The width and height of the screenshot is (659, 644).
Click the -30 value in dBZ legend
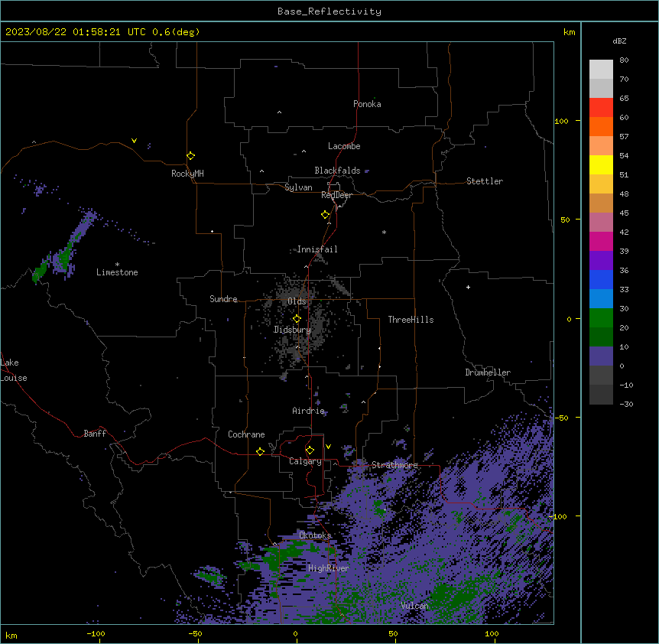point(626,404)
